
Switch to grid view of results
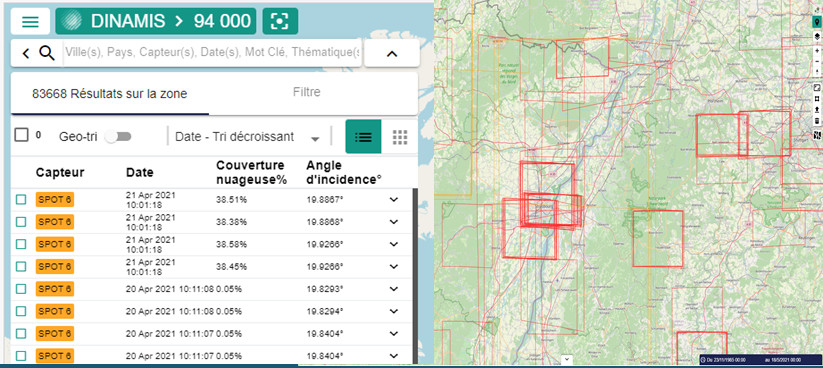coord(400,137)
